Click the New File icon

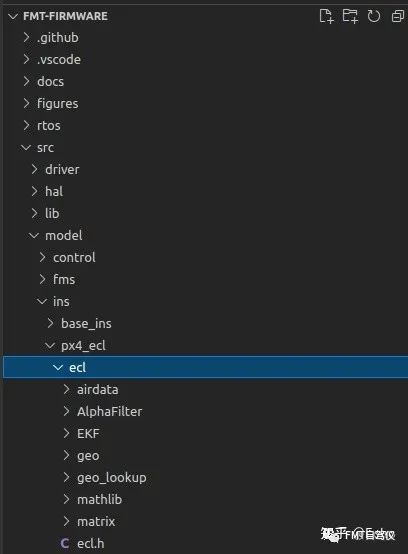(326, 16)
